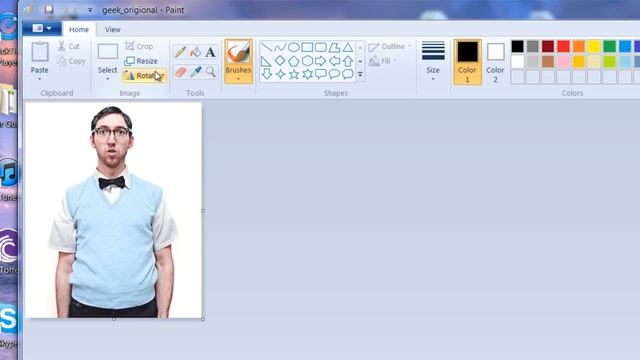Choose the Six-point star shape

[307, 74]
